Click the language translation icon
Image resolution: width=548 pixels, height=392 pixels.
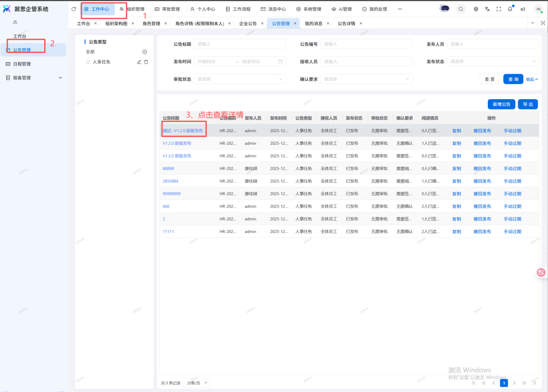[487, 9]
